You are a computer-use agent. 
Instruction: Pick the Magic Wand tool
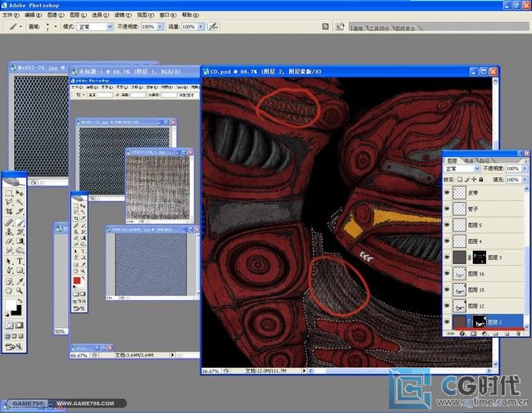[x=20, y=202]
